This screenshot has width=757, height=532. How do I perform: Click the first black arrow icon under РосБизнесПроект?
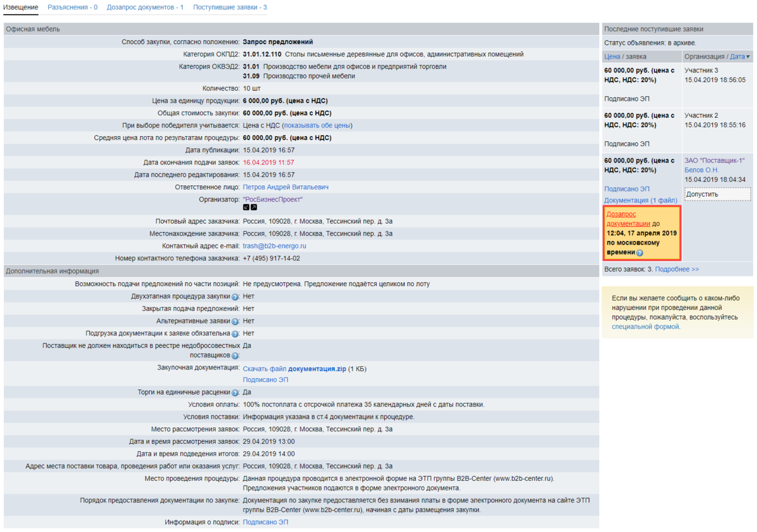246,207
